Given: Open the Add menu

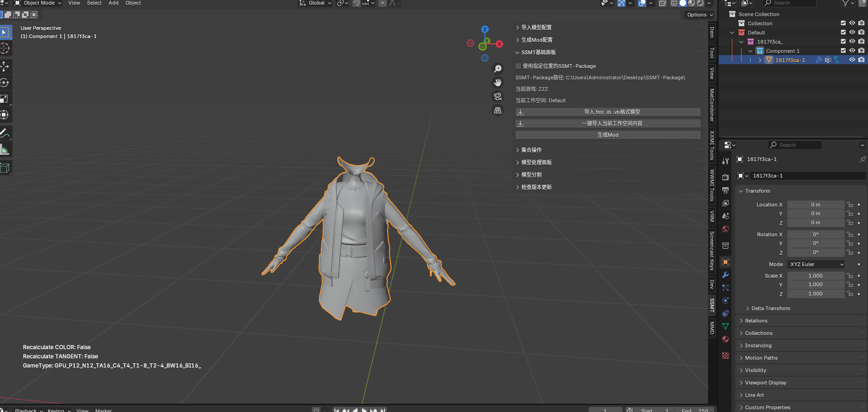Looking at the screenshot, I should 114,3.
